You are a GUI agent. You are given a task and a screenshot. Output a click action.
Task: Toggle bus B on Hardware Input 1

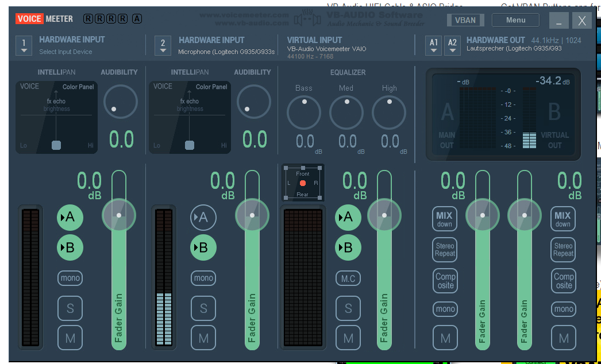70,247
